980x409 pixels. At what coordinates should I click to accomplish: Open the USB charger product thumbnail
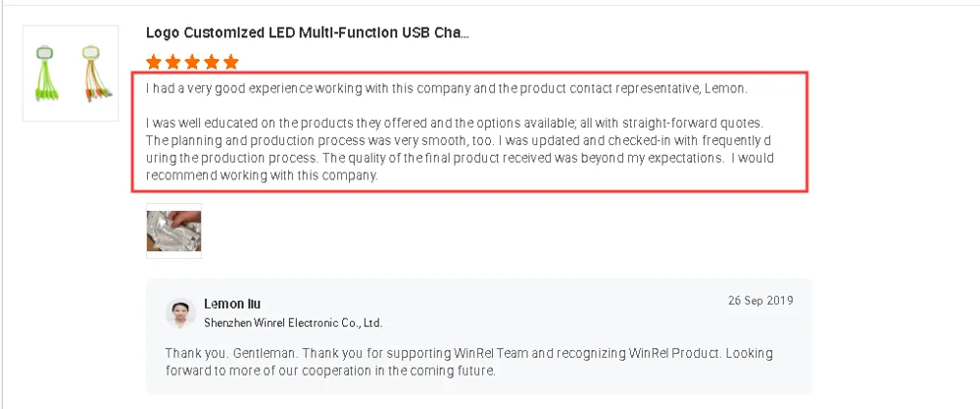(71, 74)
